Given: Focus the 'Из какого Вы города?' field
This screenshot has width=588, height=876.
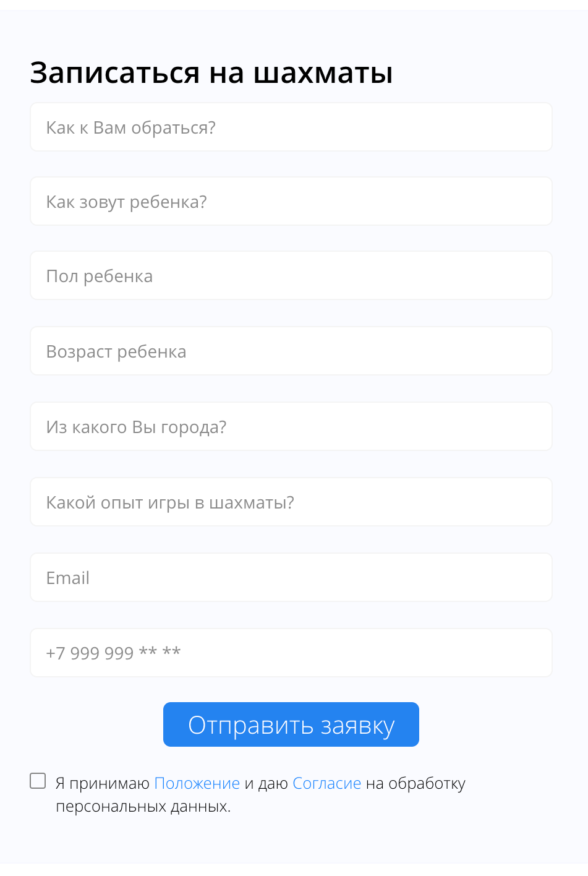Looking at the screenshot, I should [291, 427].
